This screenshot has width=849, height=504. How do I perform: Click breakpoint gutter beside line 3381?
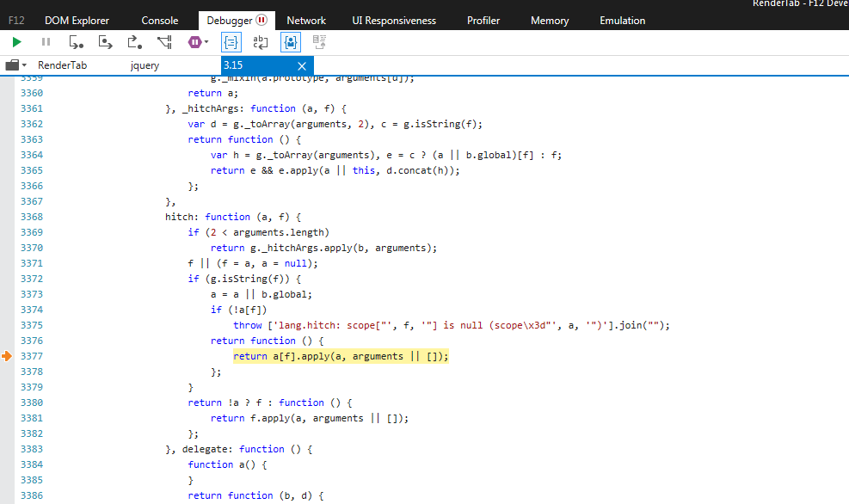pyautogui.click(x=7, y=419)
